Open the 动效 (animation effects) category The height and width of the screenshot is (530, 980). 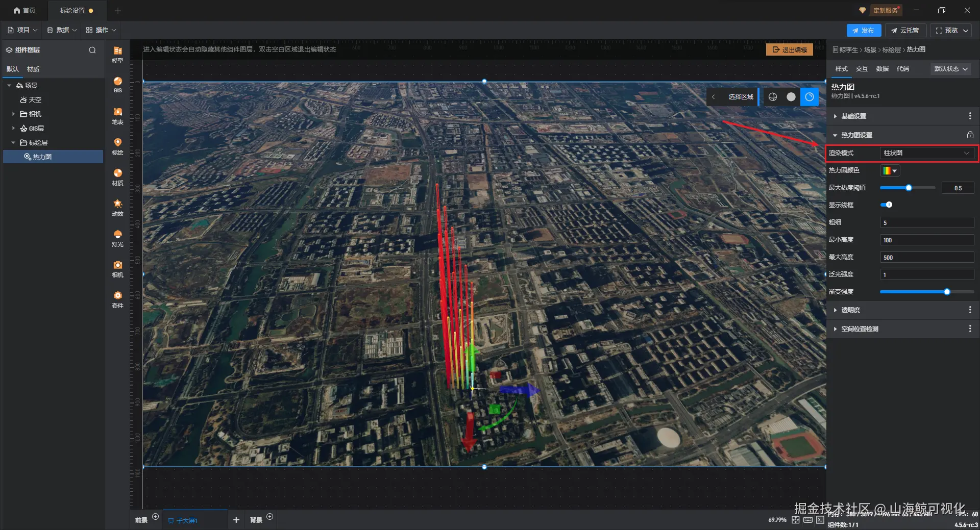click(x=117, y=208)
